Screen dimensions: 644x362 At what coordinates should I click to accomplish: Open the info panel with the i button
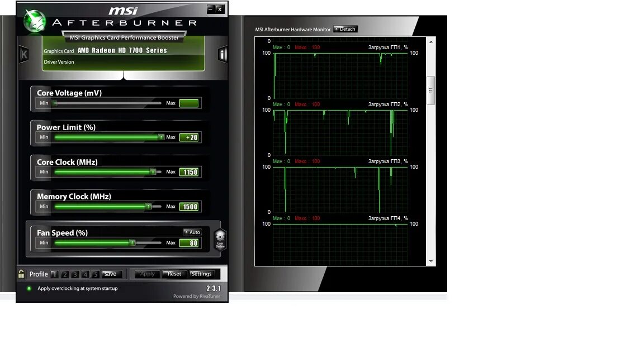point(222,54)
